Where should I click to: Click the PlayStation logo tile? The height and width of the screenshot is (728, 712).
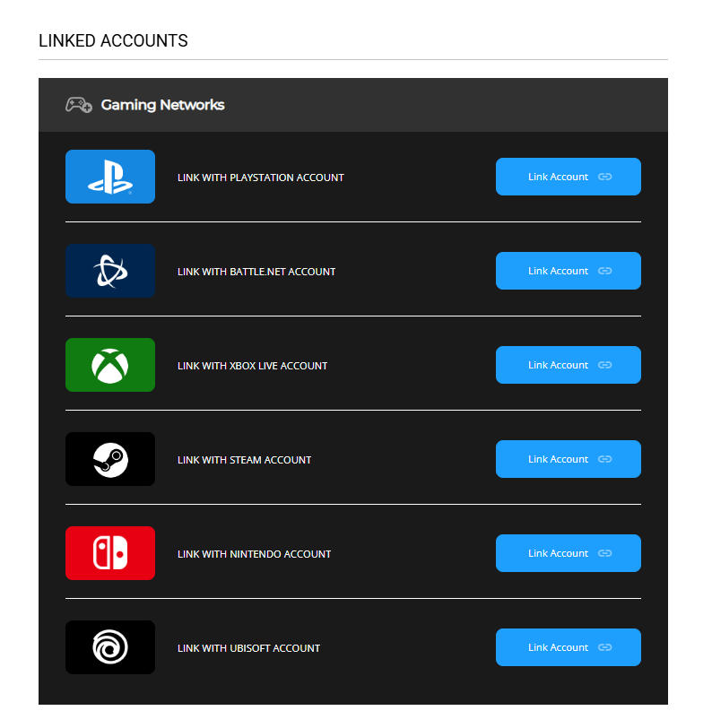[x=110, y=177]
